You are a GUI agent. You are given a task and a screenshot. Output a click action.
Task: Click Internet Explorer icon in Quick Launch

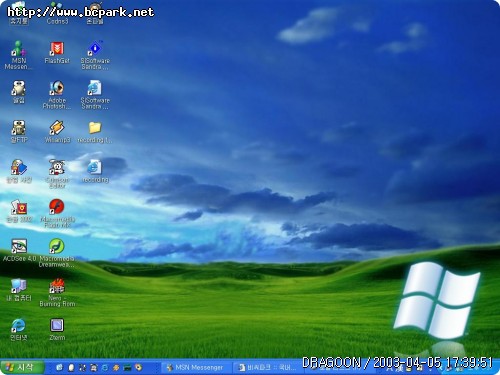coord(105,368)
